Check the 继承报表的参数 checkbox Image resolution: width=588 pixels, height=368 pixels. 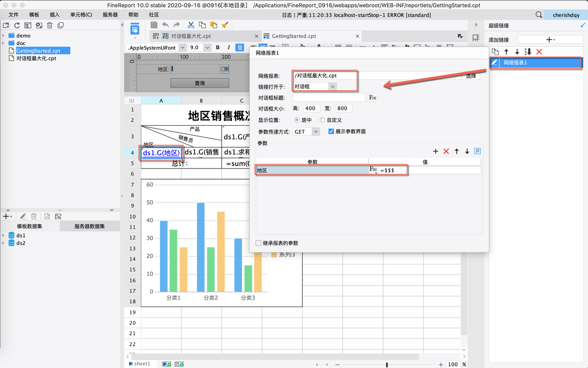tap(258, 243)
